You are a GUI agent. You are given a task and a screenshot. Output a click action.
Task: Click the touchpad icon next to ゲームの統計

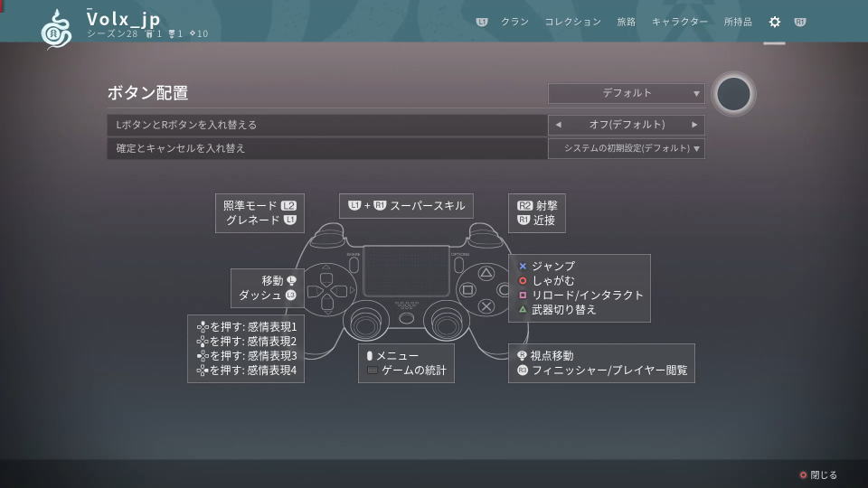click(372, 371)
